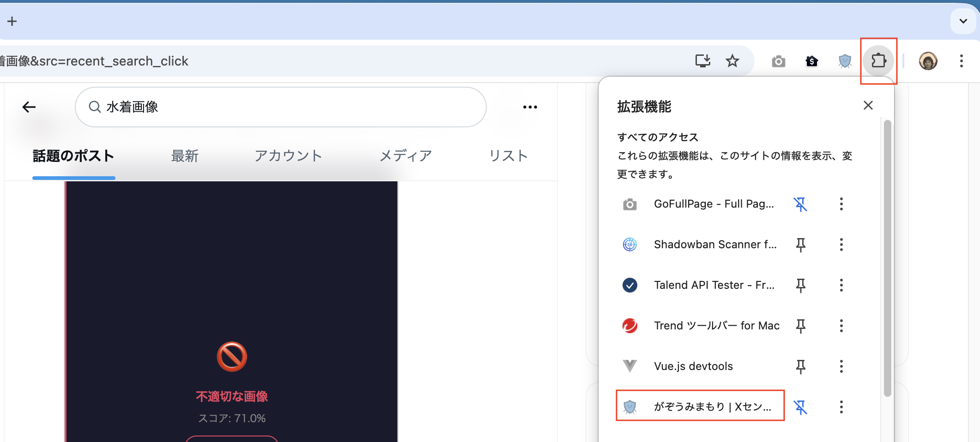Screen dimensions: 980x442
Task: Click the スコア: 71.0% text
Action: tap(232, 418)
